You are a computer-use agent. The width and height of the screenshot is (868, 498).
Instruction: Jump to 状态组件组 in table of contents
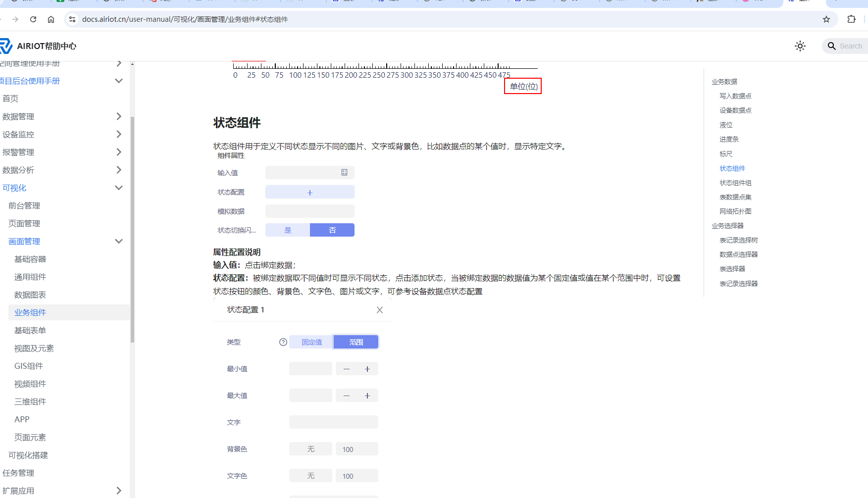[735, 183]
